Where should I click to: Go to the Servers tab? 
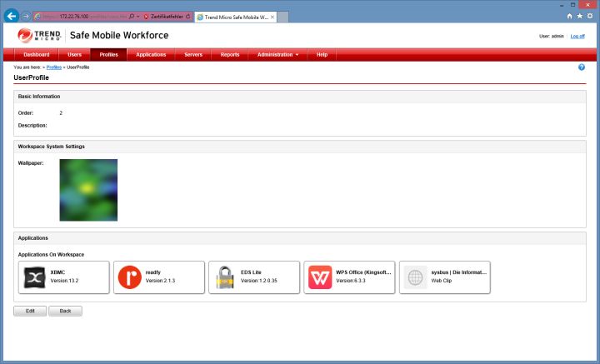193,54
